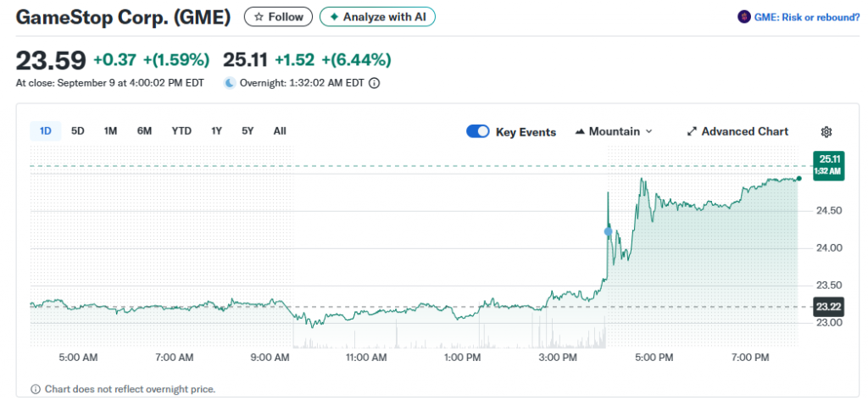
Task: Click the 24.50 price axis label
Action: click(827, 211)
